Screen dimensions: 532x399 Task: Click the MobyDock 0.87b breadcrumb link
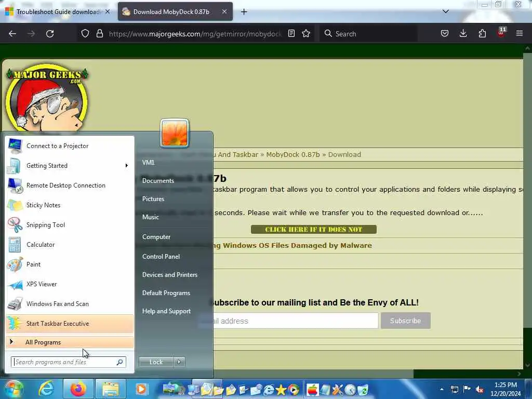[293, 154]
